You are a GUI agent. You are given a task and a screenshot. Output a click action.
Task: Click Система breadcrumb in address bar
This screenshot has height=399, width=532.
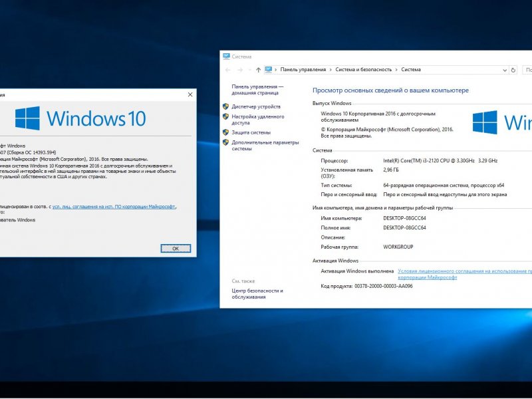click(411, 70)
